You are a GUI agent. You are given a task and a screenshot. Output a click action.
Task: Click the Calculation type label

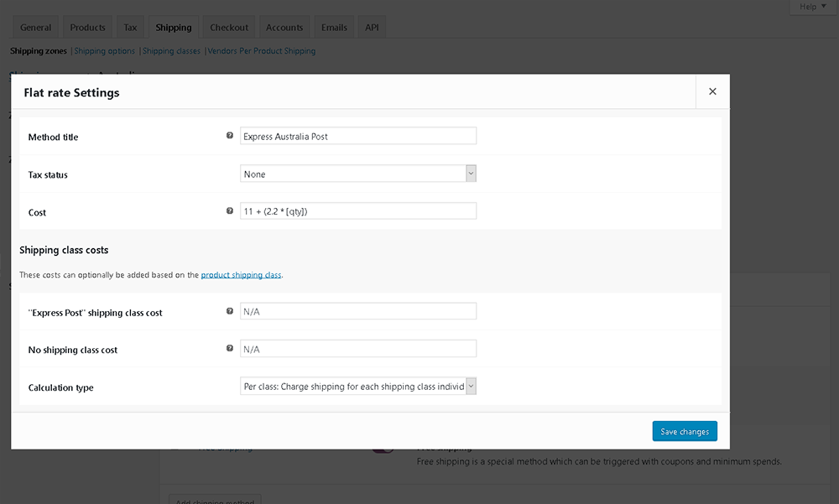pos(61,387)
